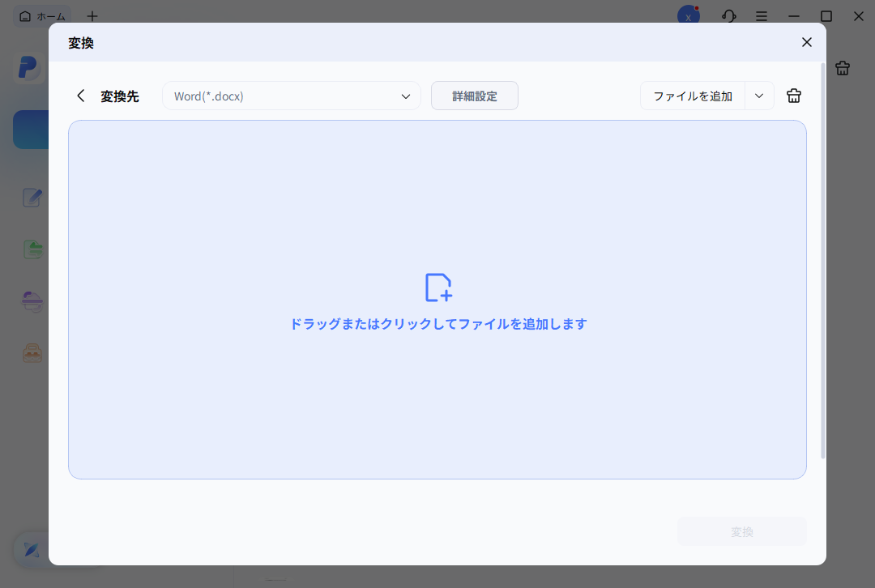Image resolution: width=875 pixels, height=588 pixels.
Task: Open PDFelement home via the P logo icon
Action: click(x=29, y=67)
